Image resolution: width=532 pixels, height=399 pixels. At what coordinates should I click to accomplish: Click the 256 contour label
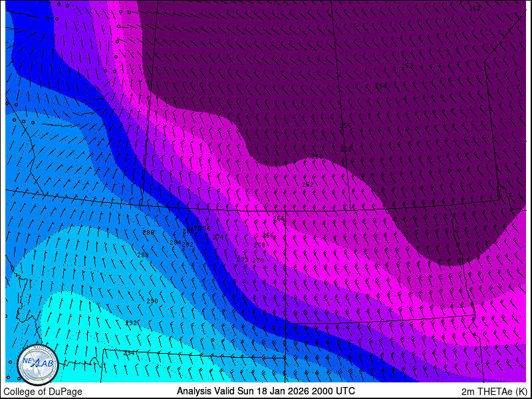(345, 125)
